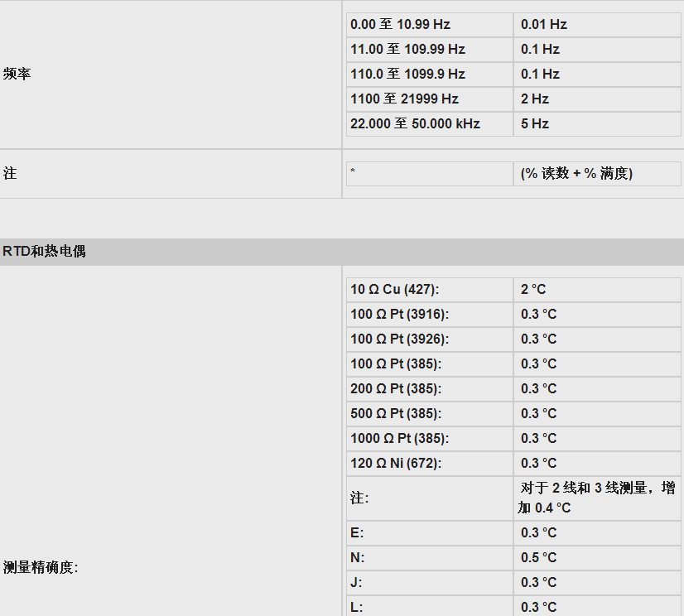Click the "11.00 至 109.99 Hz" cell

pyautogui.click(x=407, y=50)
